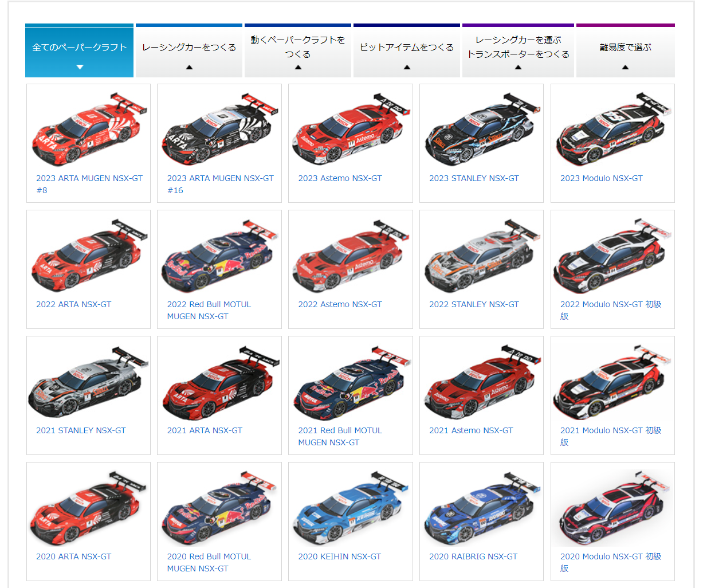Open the ピットアイテムをつくる tab
The height and width of the screenshot is (588, 703).
tap(407, 50)
